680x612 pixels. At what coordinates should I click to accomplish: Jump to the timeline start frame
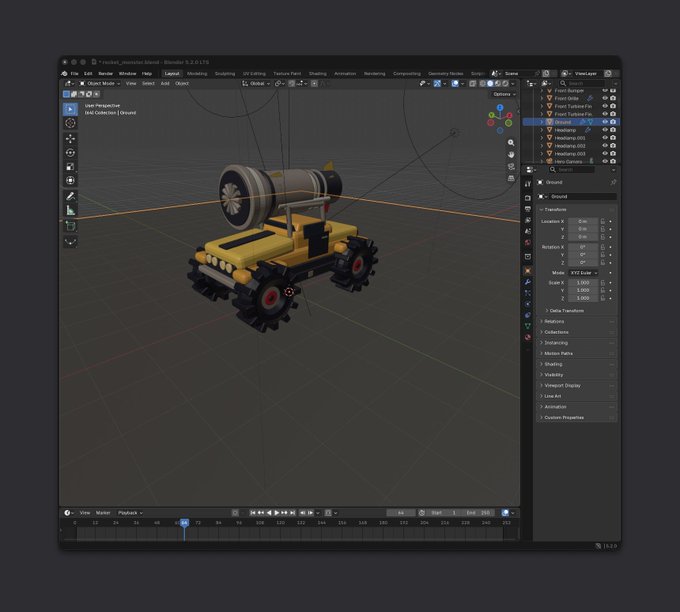click(253, 513)
